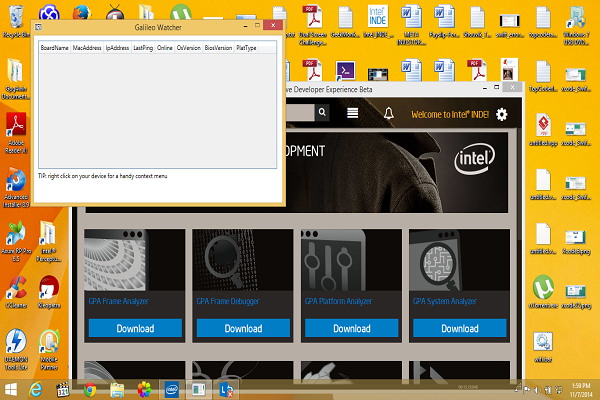Launch Internet Explorer from taskbar
This screenshot has height=400, width=600.
pyautogui.click(x=36, y=390)
